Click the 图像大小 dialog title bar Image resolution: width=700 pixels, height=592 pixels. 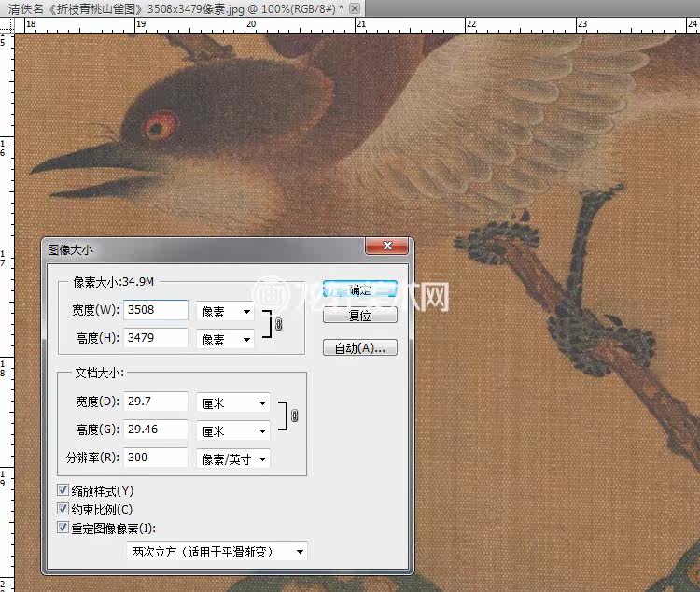[x=205, y=249]
